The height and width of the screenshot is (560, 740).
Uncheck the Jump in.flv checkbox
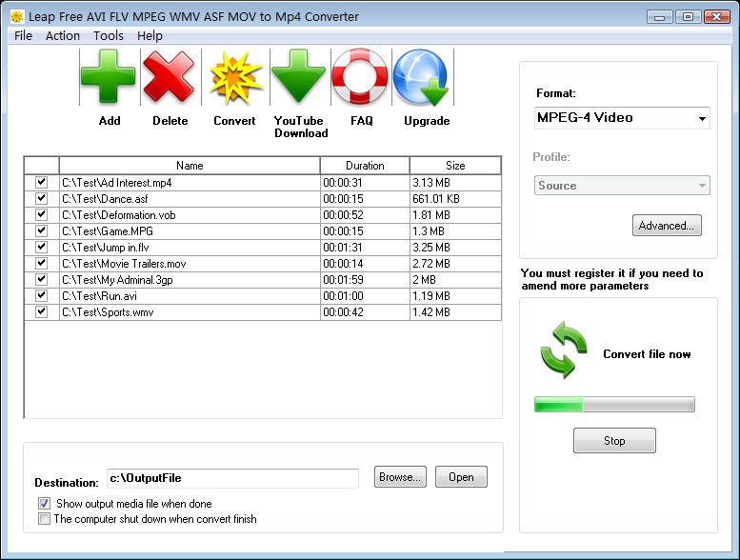pos(42,247)
